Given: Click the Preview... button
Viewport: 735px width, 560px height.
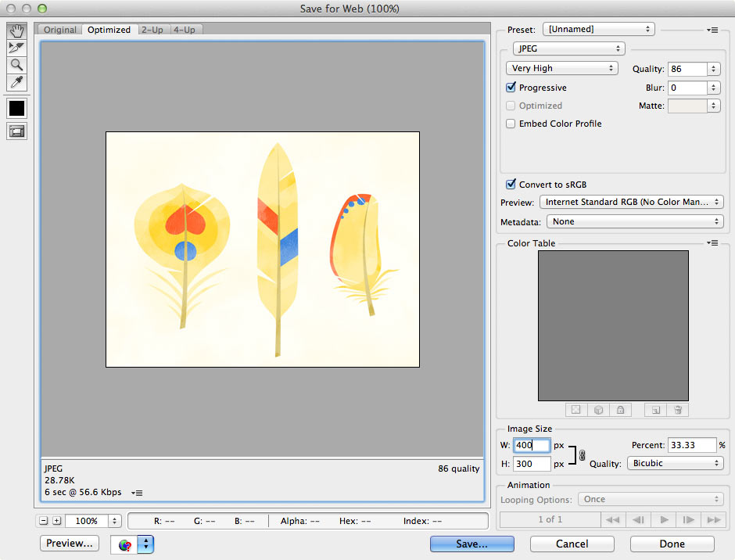Looking at the screenshot, I should [70, 543].
